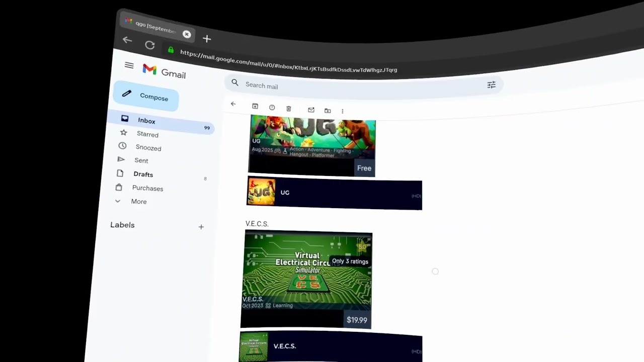644x362 pixels.
Task: Go back to inbox with the arrow
Action: (x=233, y=104)
